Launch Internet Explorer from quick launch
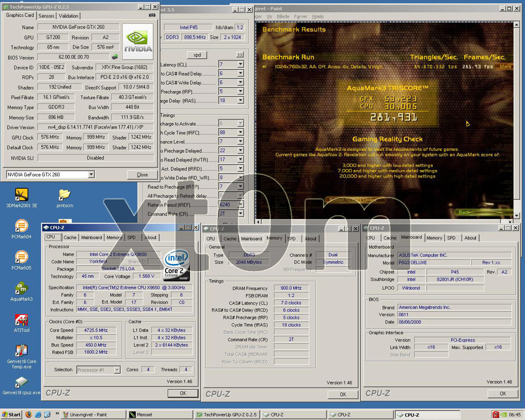 38,415
